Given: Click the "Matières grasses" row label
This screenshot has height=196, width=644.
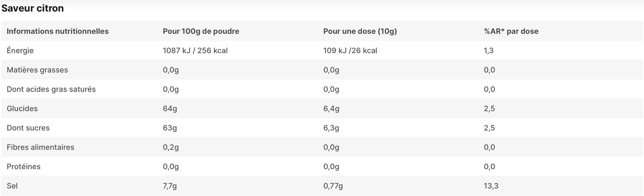Looking at the screenshot, I should tap(37, 70).
